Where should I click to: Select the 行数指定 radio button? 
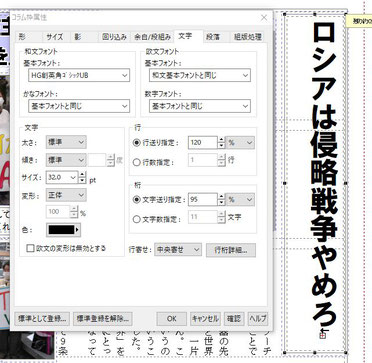pos(136,162)
